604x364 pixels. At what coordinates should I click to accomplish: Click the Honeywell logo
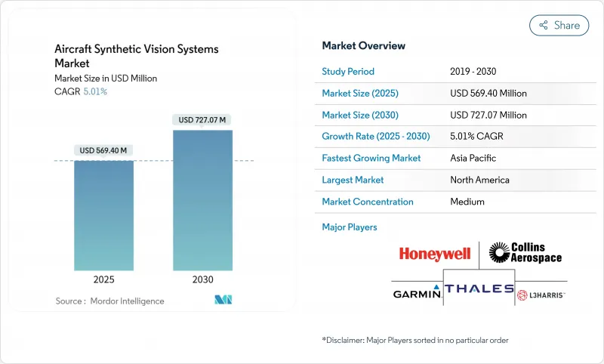click(436, 254)
